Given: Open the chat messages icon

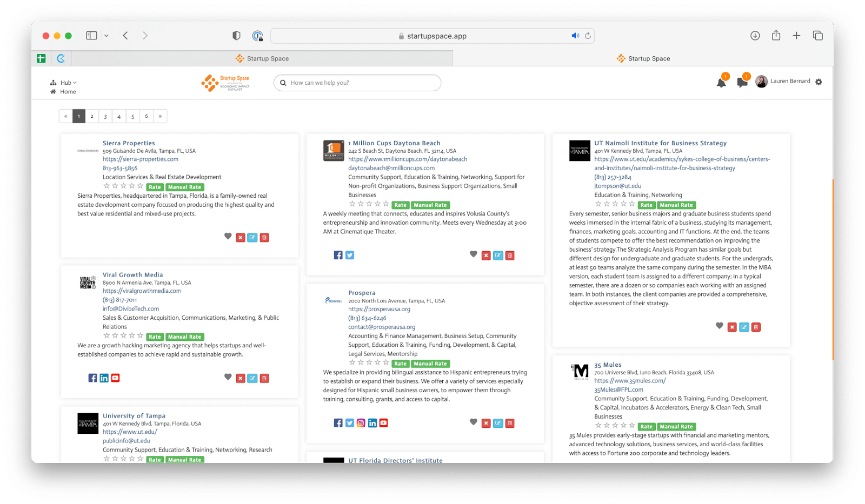Looking at the screenshot, I should [742, 83].
